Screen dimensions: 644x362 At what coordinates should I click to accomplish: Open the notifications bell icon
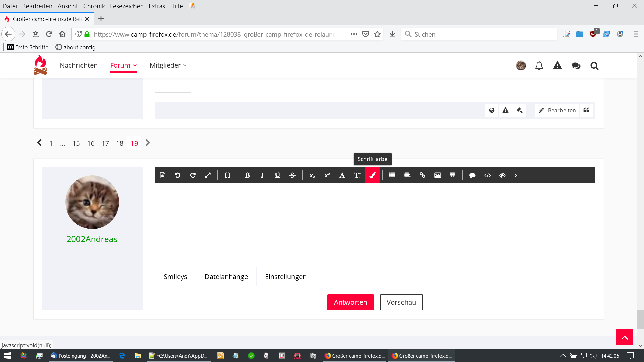(x=539, y=66)
